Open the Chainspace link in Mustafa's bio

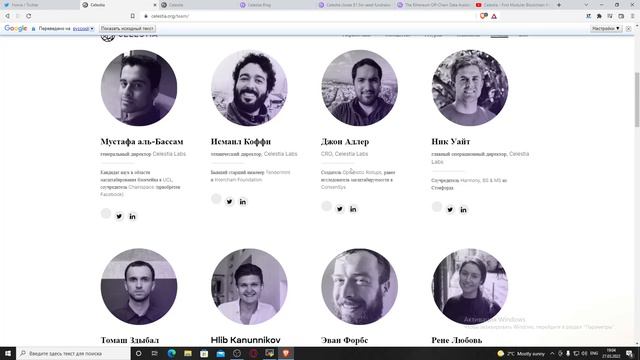(x=141, y=187)
